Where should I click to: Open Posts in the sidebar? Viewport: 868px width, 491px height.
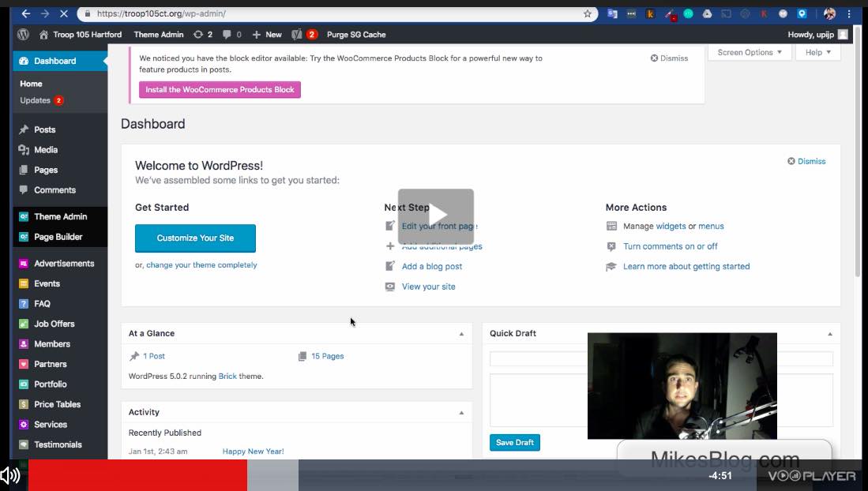[x=60, y=129]
